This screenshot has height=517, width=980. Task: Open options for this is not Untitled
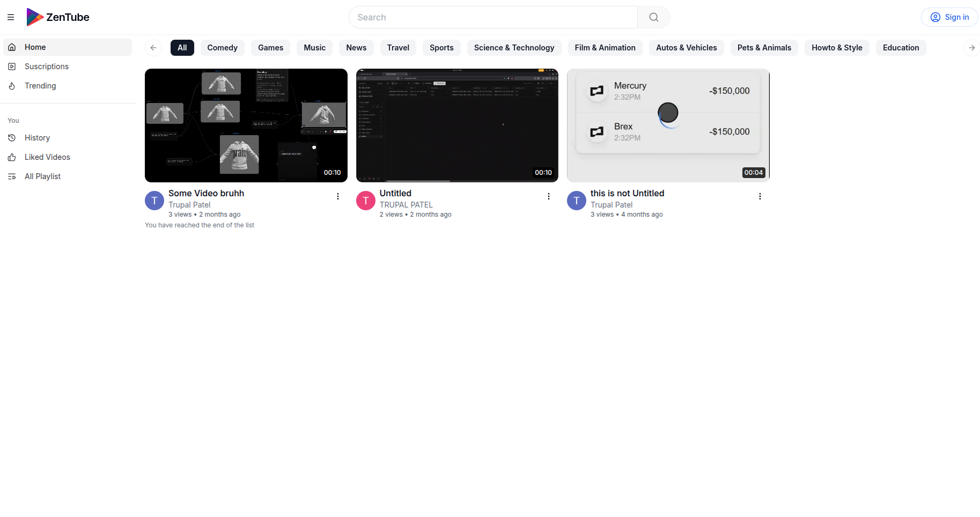click(760, 196)
